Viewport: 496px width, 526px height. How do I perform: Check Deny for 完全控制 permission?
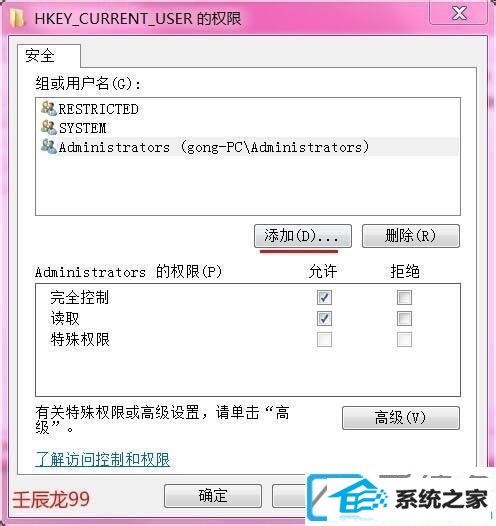point(404,298)
